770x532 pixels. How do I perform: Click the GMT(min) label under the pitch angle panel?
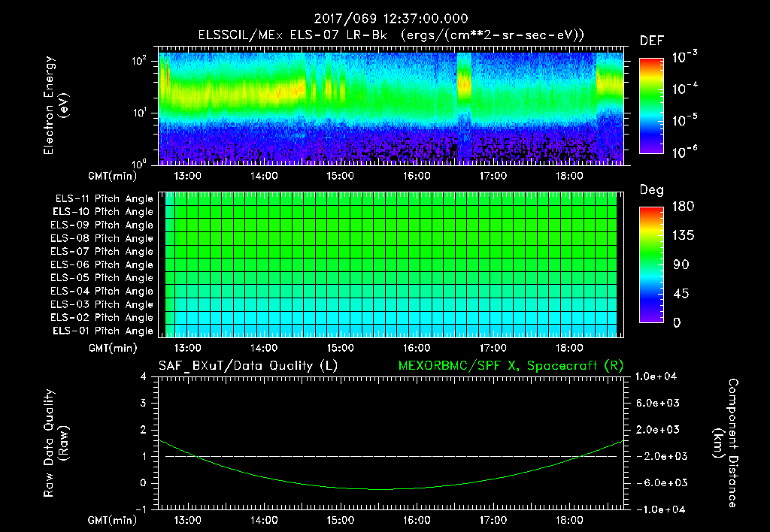click(x=113, y=349)
